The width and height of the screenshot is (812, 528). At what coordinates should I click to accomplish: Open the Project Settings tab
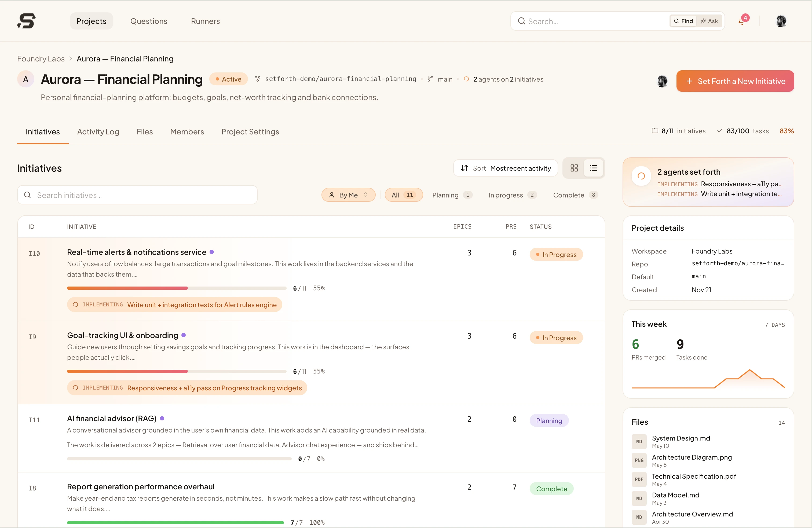click(x=250, y=132)
